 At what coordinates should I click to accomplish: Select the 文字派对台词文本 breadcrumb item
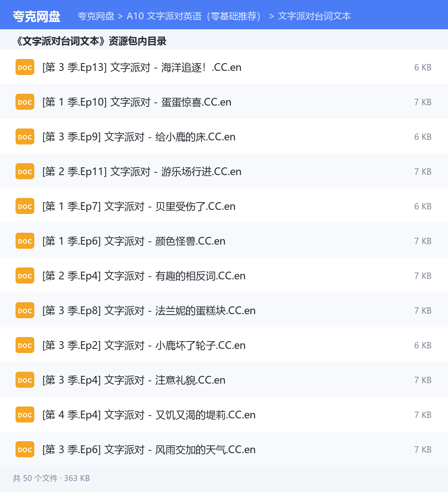pos(315,16)
